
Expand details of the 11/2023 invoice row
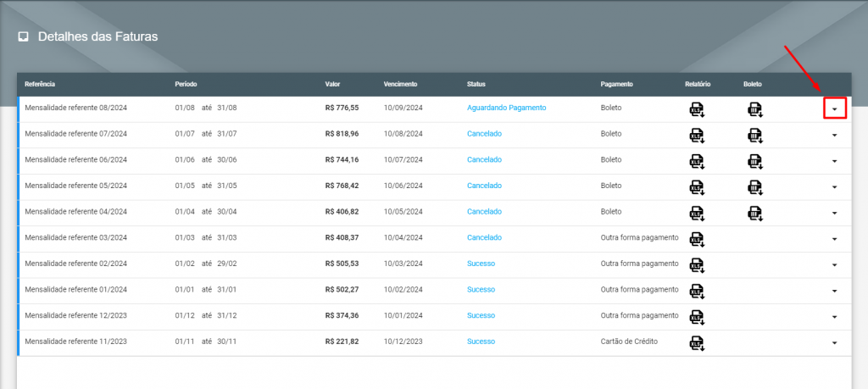pos(835,343)
